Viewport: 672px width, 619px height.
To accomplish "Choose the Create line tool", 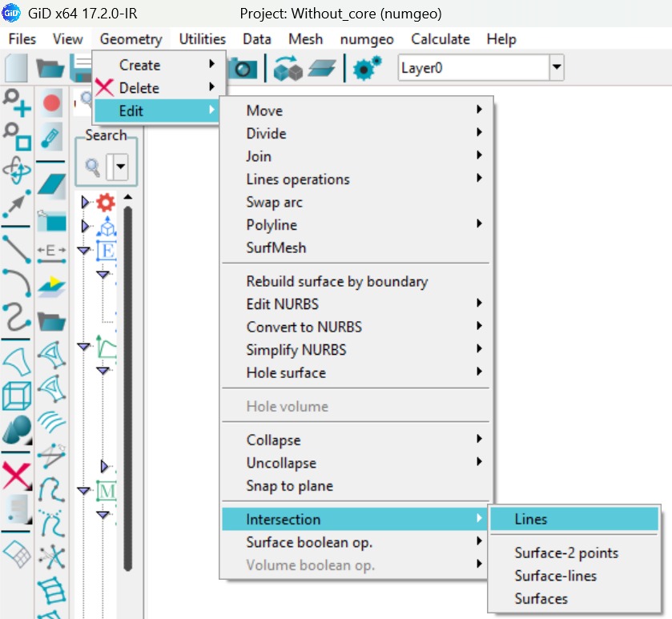I will coord(16,249).
